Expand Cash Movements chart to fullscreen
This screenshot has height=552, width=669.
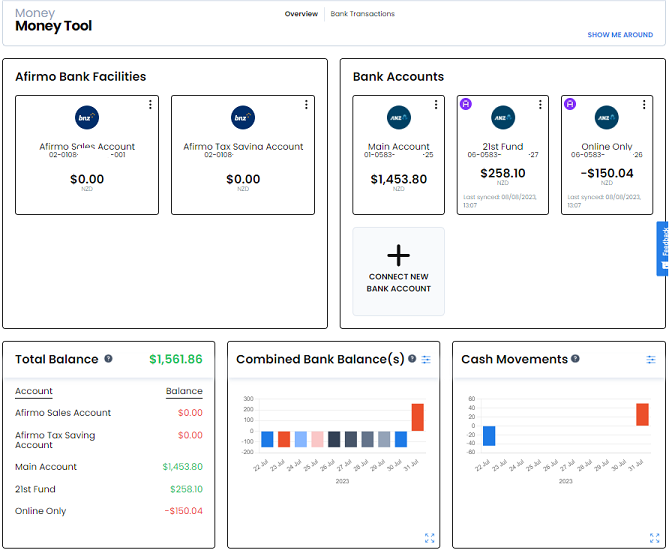(x=654, y=538)
